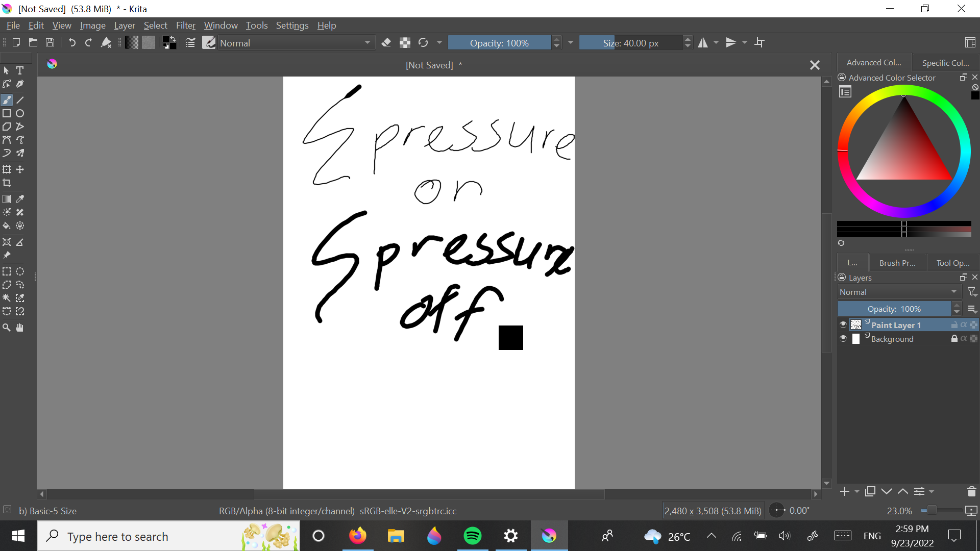Open the Filter menu
The width and height of the screenshot is (980, 551).
(x=185, y=25)
